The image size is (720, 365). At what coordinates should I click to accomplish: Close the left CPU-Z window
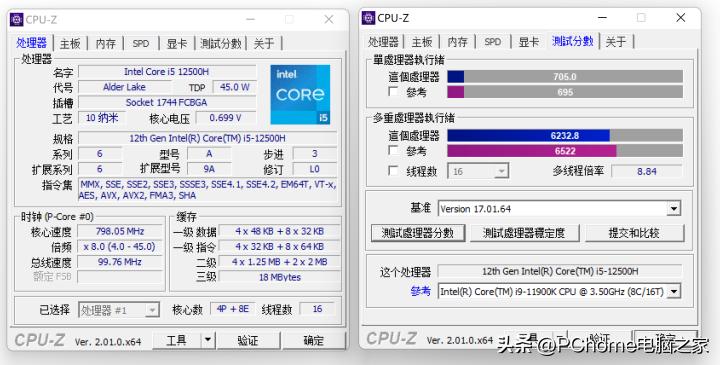(329, 19)
